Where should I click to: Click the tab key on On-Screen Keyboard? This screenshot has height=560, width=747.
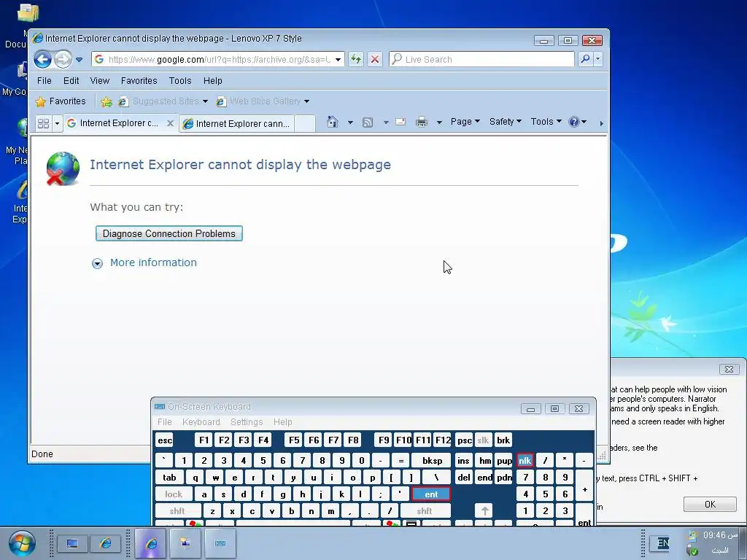pyautogui.click(x=169, y=477)
